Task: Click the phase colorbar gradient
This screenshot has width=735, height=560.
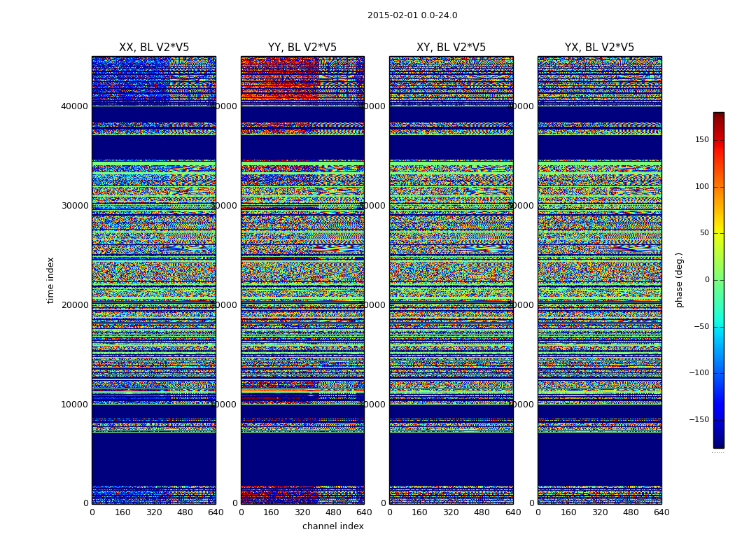Action: [x=719, y=280]
